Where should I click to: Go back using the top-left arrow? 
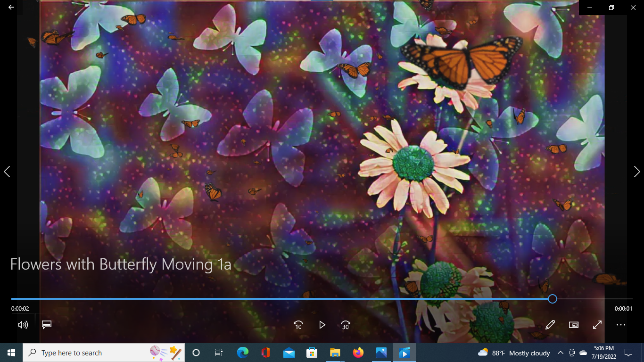11,8
